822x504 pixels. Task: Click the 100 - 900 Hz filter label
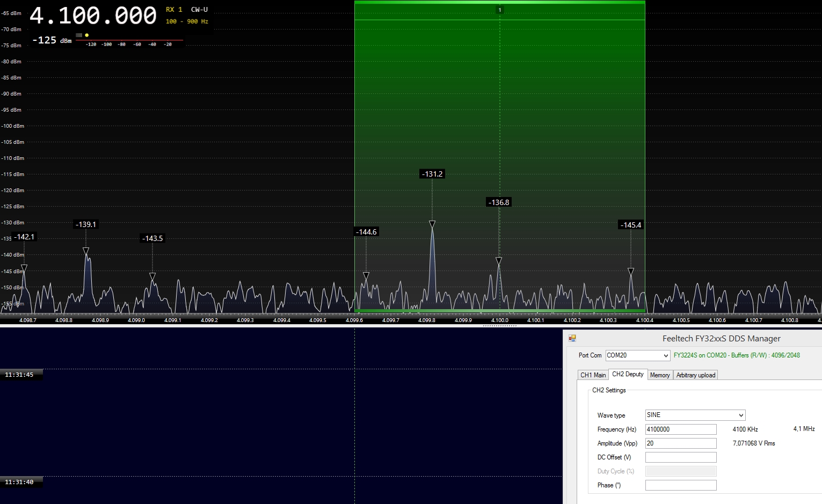click(187, 21)
